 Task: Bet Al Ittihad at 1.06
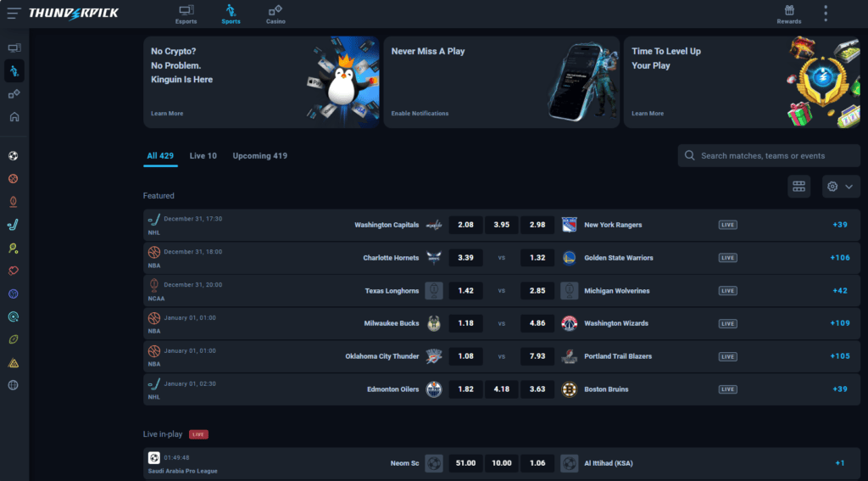tap(537, 463)
